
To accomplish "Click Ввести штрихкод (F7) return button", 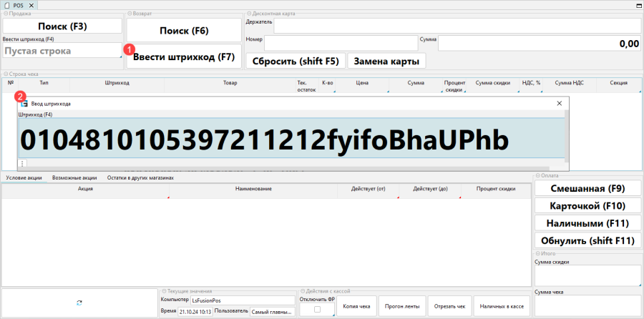I will coord(184,57).
